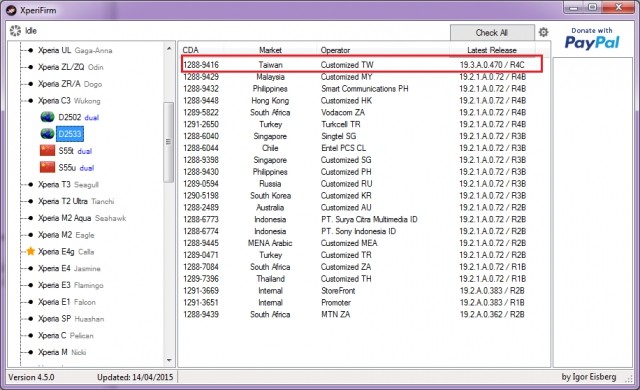Click the China flag next to S55u

coord(47,167)
